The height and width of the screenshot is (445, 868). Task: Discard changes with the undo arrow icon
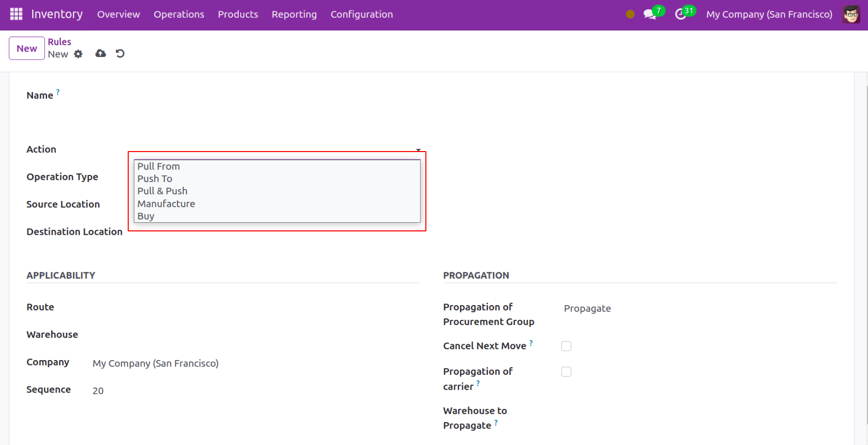pyautogui.click(x=120, y=53)
